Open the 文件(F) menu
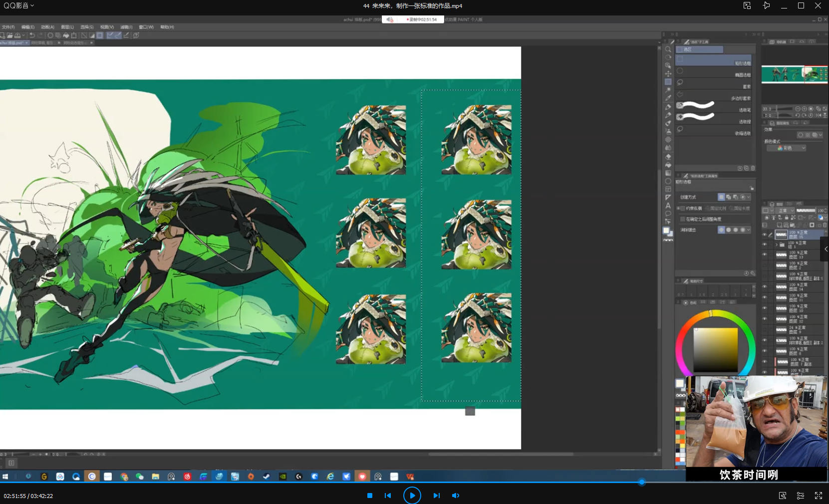 (x=8, y=27)
